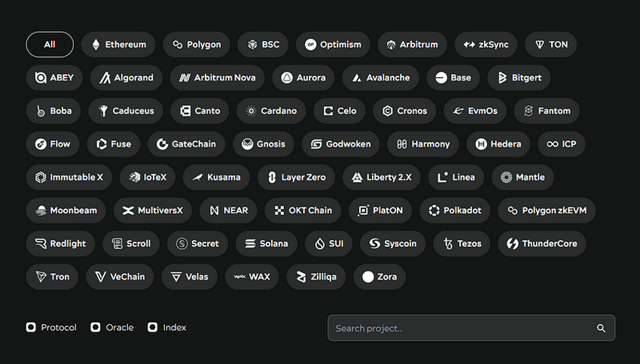Image resolution: width=640 pixels, height=364 pixels.
Task: Click the Ethereum diamond logo icon
Action: click(x=96, y=44)
